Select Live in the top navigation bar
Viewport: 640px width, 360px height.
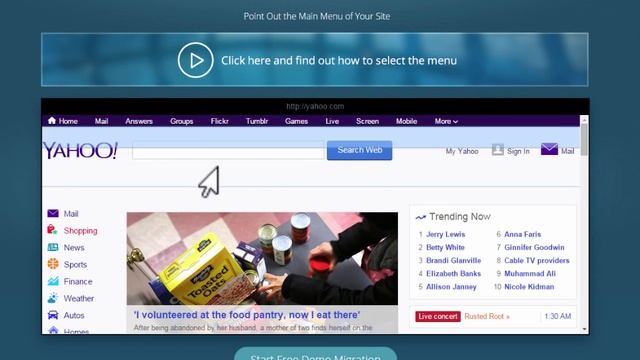click(x=332, y=121)
